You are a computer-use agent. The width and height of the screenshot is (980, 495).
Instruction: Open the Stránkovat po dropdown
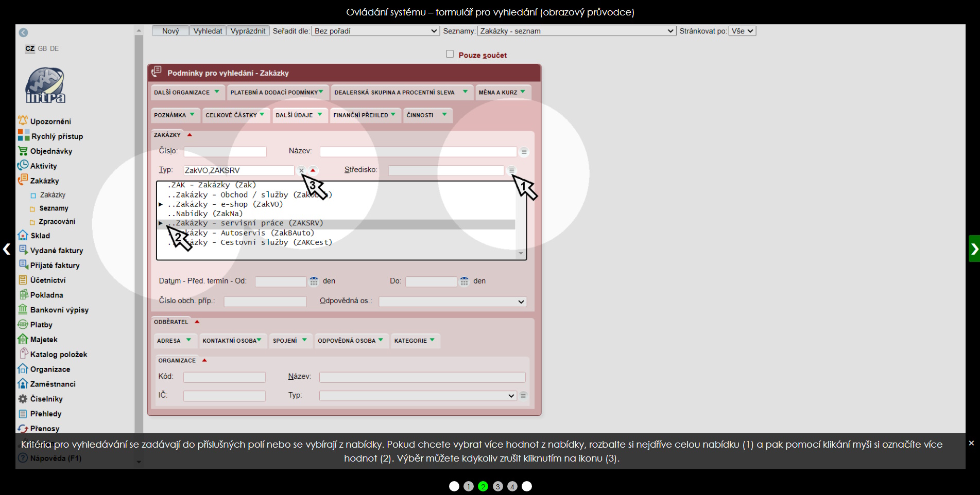(742, 31)
